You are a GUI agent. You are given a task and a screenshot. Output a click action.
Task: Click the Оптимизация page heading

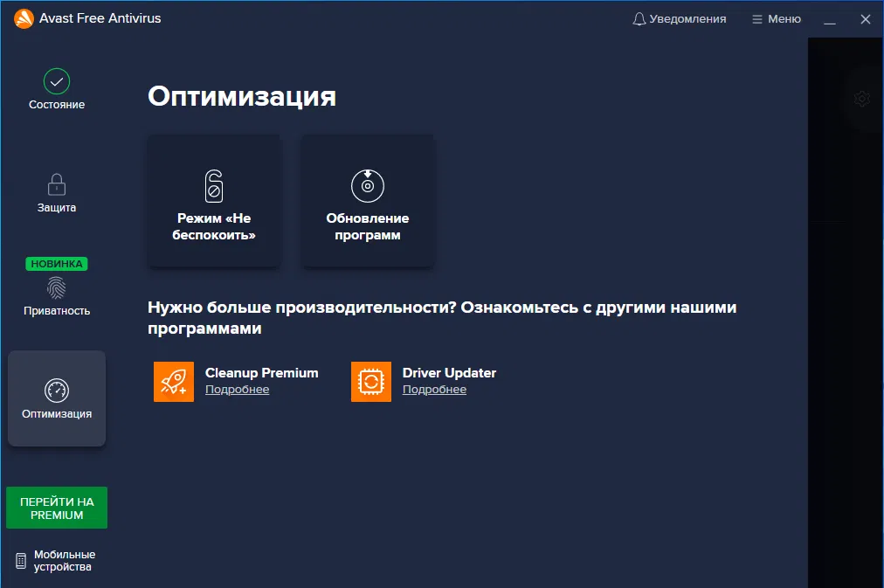pos(242,96)
